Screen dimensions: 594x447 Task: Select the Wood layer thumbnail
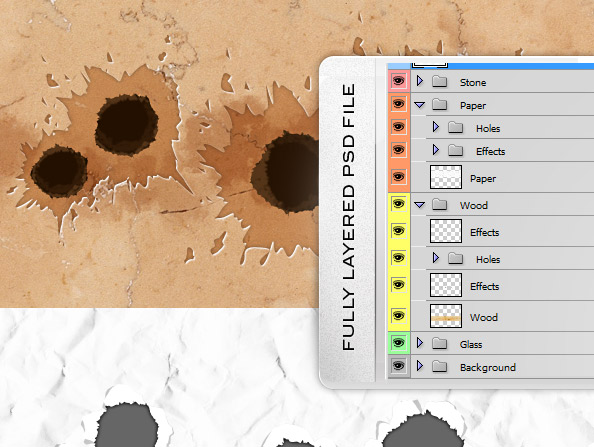click(x=446, y=316)
